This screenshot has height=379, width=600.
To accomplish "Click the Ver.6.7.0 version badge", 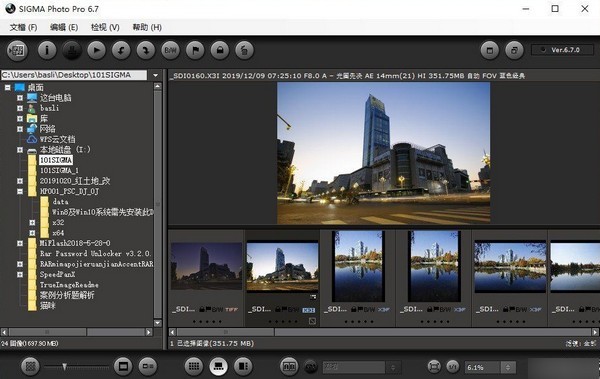I will (562, 50).
